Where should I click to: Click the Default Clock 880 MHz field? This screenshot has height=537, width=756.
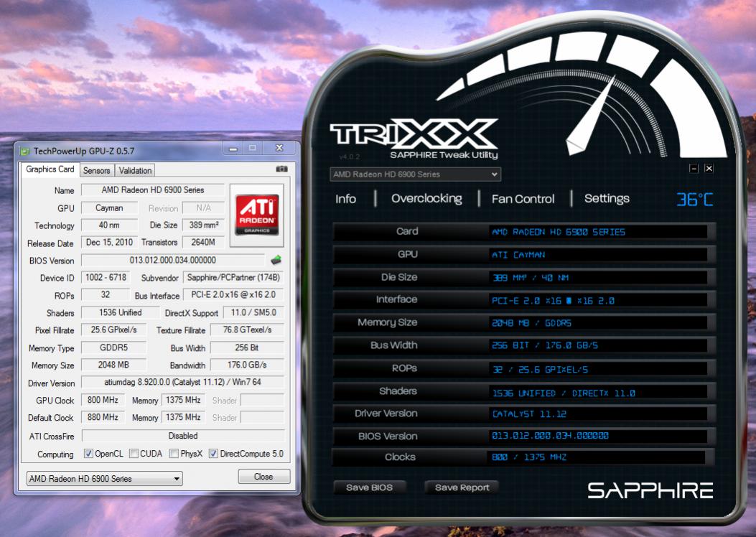(103, 417)
